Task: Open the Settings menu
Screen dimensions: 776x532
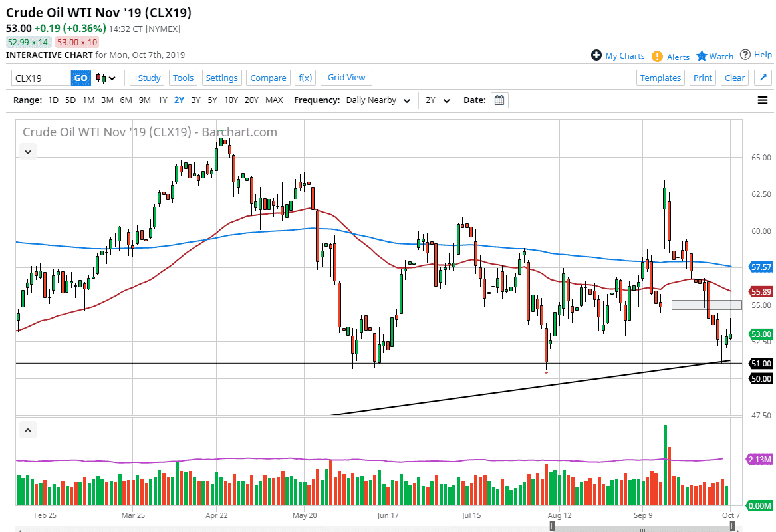Action: [x=221, y=78]
